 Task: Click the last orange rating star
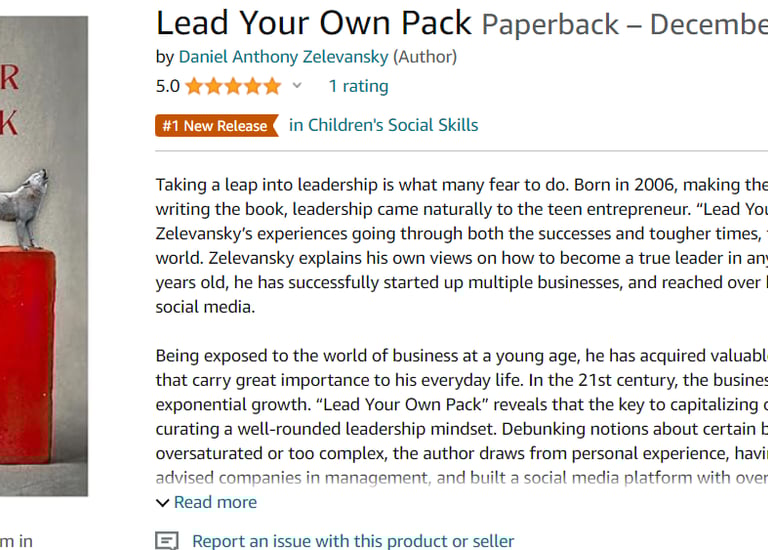pyautogui.click(x=272, y=86)
